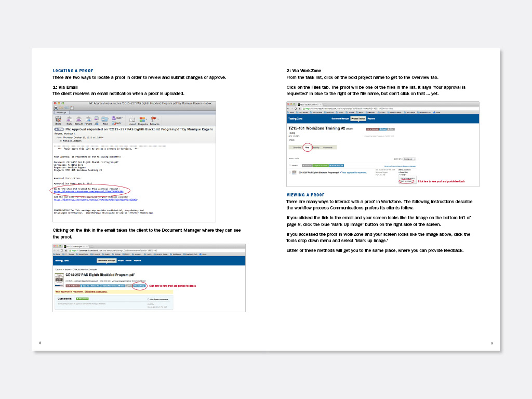Choose 'Mark up image' from the Tools menu

pyautogui.click(x=406, y=181)
